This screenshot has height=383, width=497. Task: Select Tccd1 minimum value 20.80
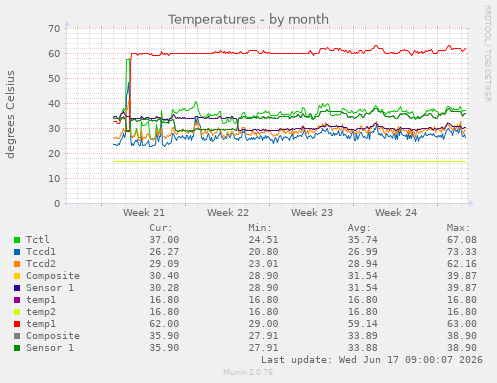(x=263, y=252)
